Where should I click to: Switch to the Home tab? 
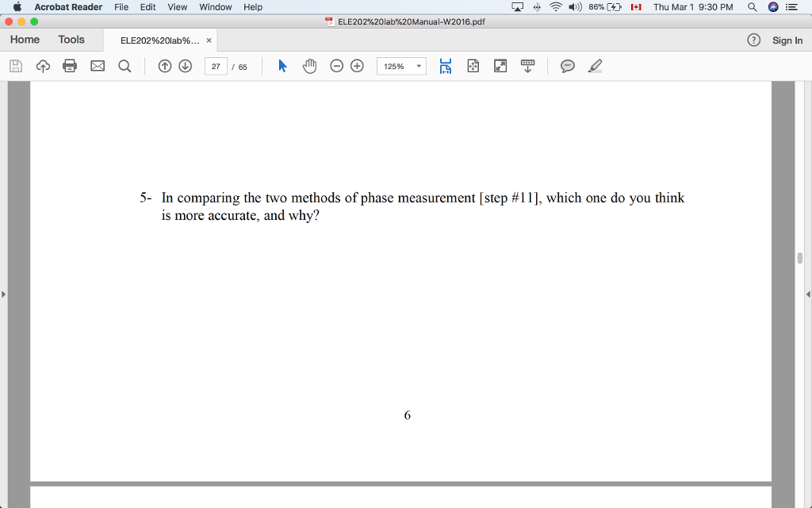[24, 39]
